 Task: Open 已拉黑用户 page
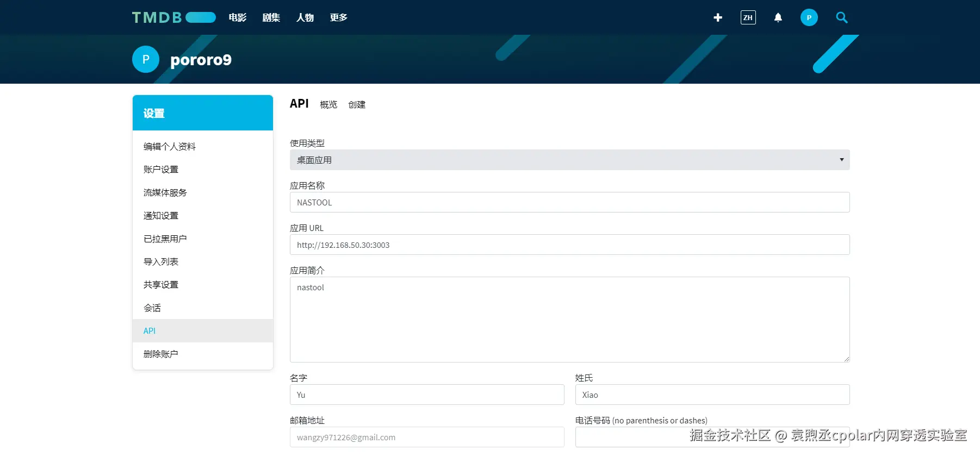[203, 239]
